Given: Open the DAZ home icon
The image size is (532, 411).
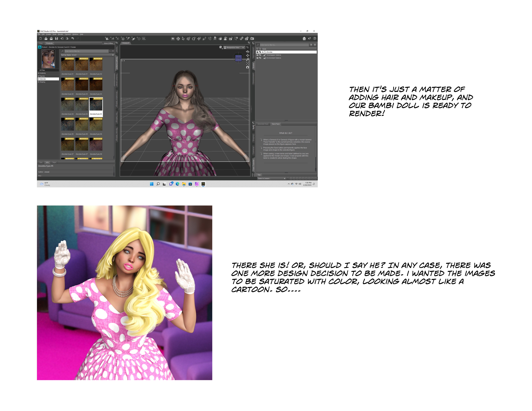Looking at the screenshot, I should [x=304, y=38].
